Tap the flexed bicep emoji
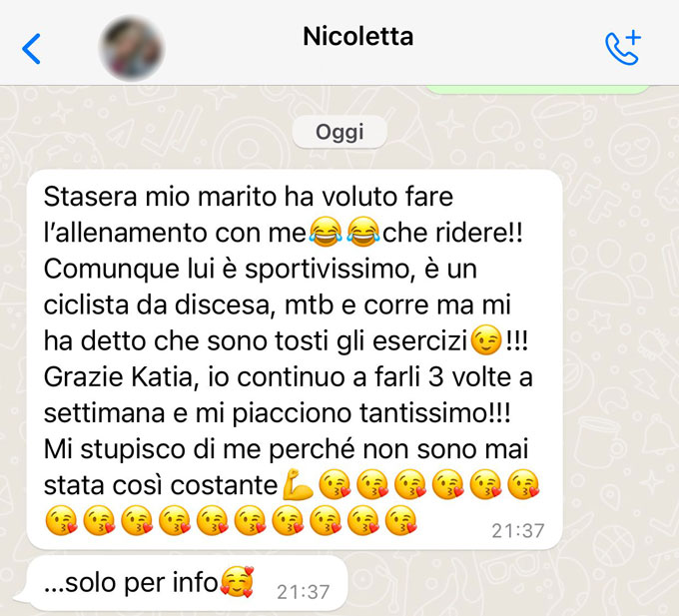 (x=298, y=484)
